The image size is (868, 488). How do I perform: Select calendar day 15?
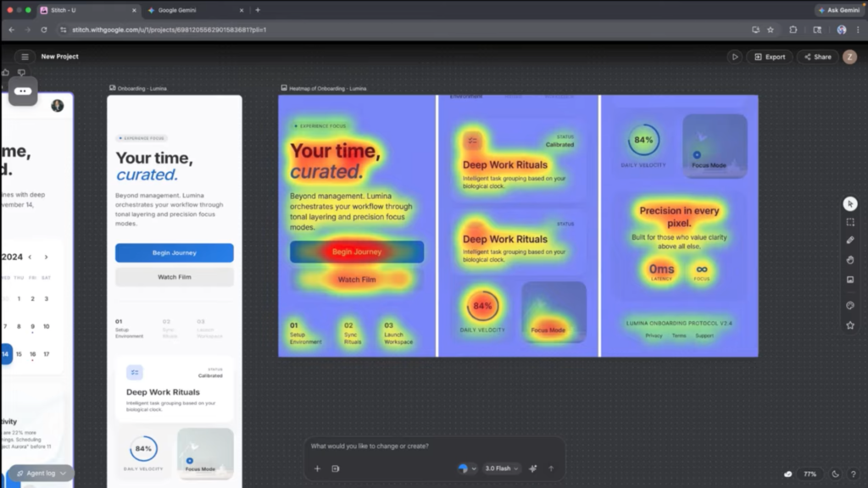(19, 354)
